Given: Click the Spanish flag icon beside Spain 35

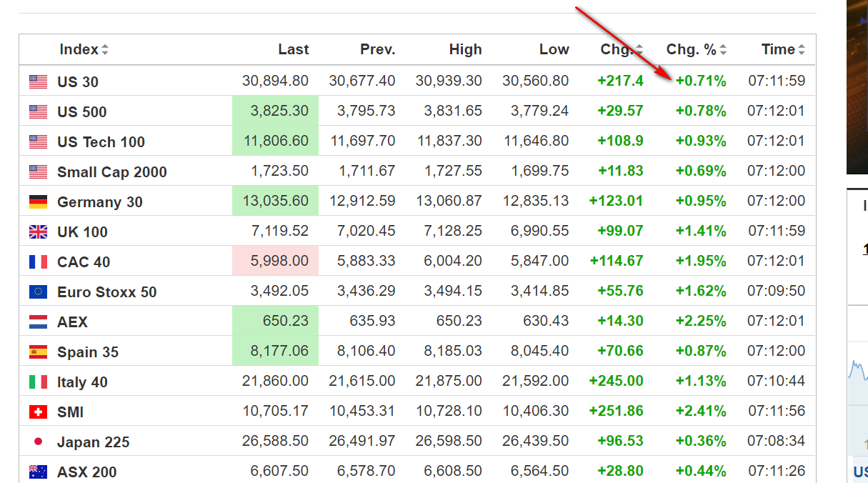Looking at the screenshot, I should point(38,352).
